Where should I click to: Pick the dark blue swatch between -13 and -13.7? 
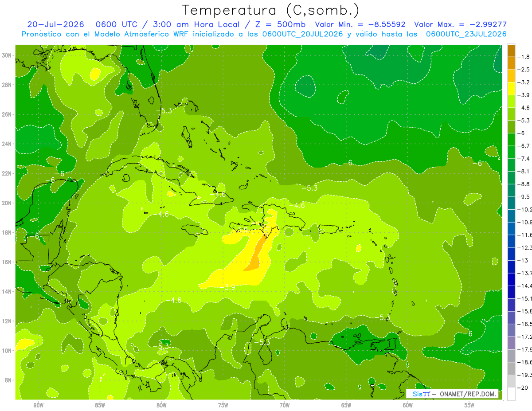pos(511,266)
